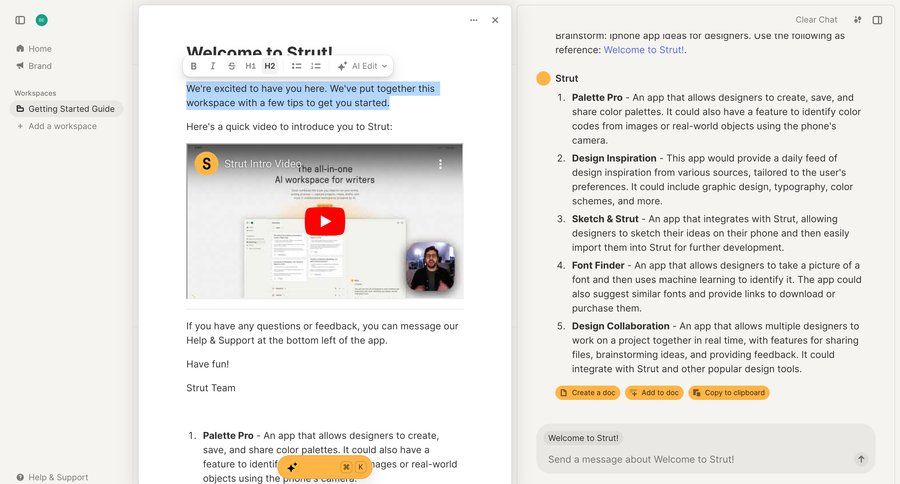The width and height of the screenshot is (900, 484).
Task: Click Strut Intro Video title
Action: [262, 164]
